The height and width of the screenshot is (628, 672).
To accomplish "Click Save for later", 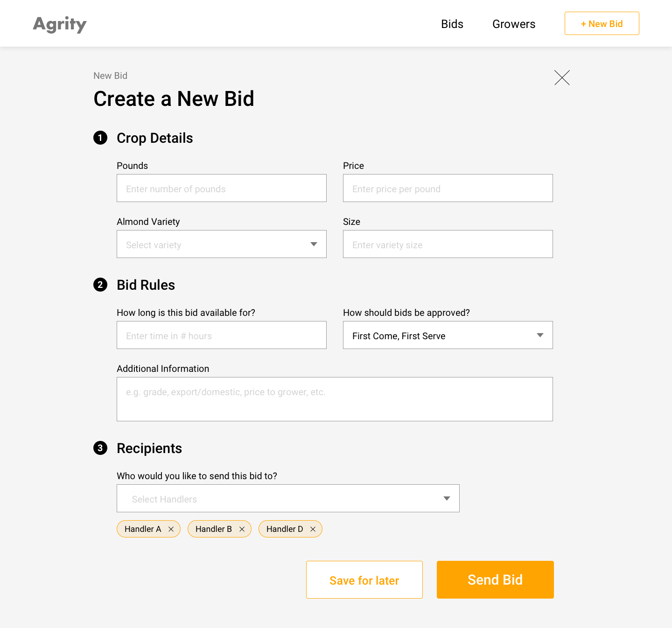I will point(364,579).
